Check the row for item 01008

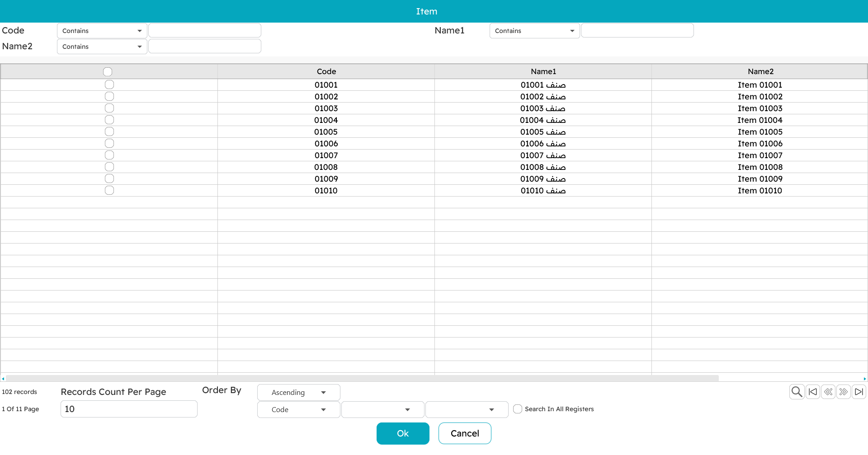coord(109,167)
